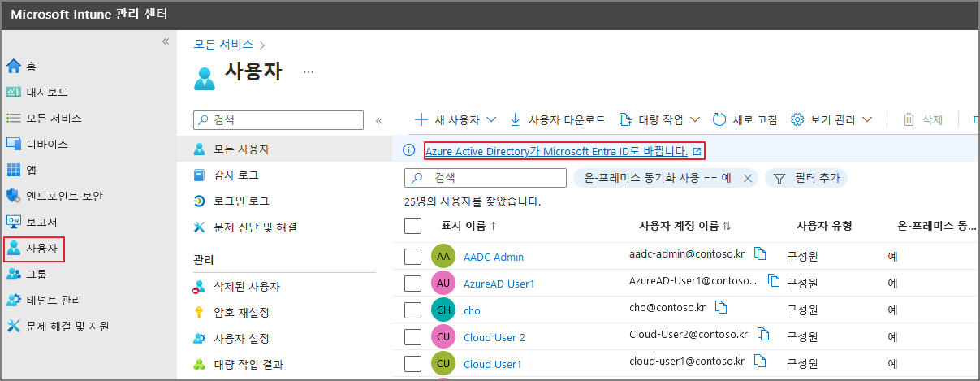Open the 테넌트 관리 icon
This screenshot has height=381, width=980.
[13, 300]
